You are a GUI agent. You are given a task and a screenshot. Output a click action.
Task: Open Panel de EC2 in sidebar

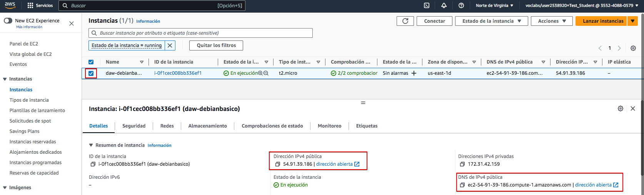click(x=24, y=44)
